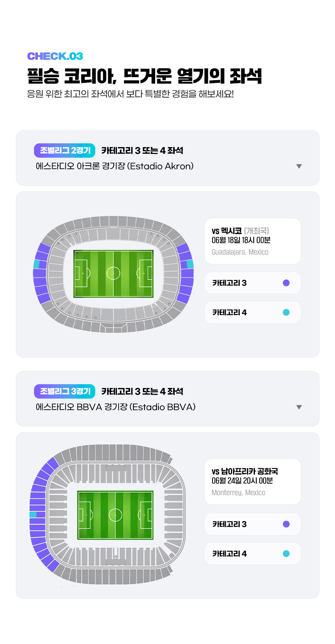Click the Estadio Akron pitch center circle

click(113, 273)
